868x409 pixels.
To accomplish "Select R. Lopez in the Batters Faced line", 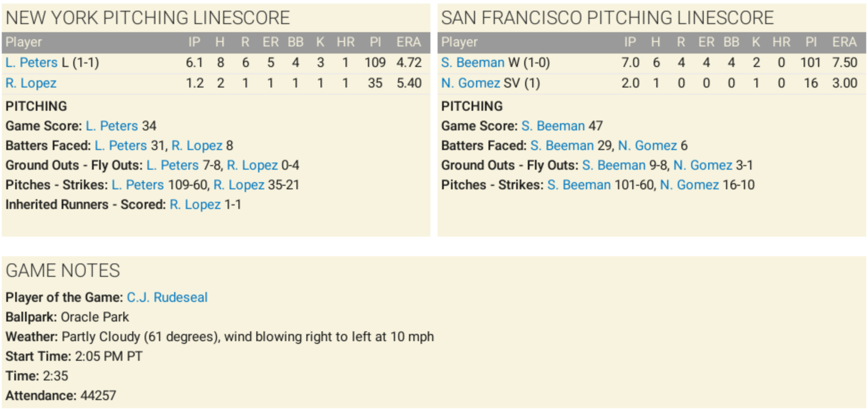I will 197,146.
